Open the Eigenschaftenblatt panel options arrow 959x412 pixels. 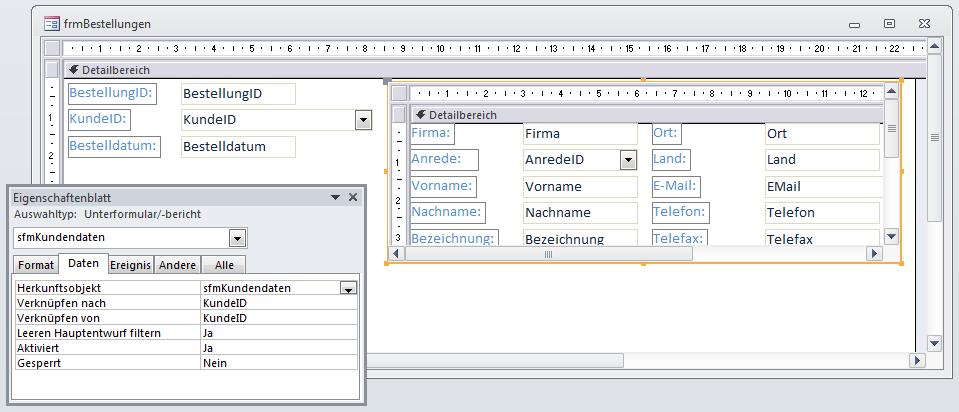point(335,198)
